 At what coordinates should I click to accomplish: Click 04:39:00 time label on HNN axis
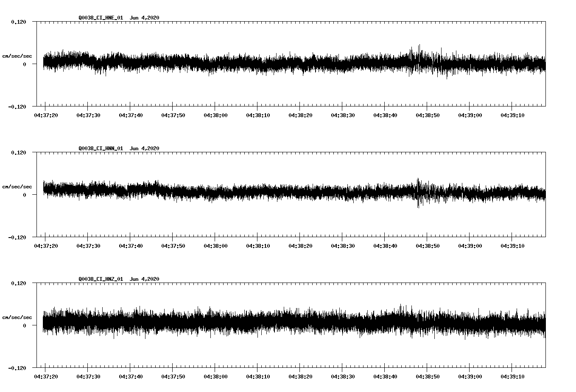coord(470,246)
